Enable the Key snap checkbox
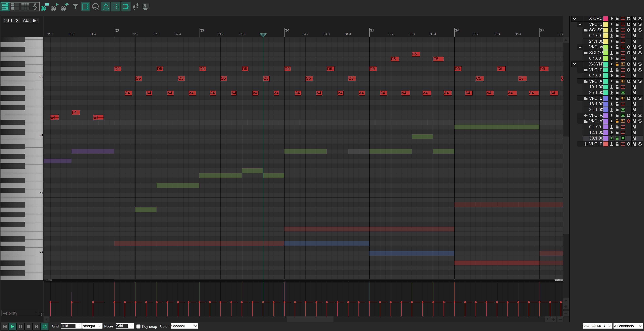 pyautogui.click(x=138, y=326)
